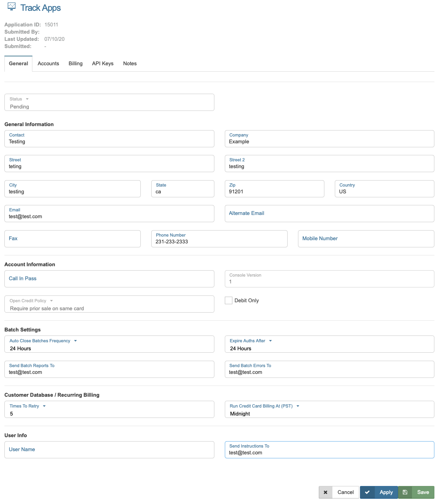Click the X icon on Cancel
The width and height of the screenshot is (440, 504).
point(326,492)
